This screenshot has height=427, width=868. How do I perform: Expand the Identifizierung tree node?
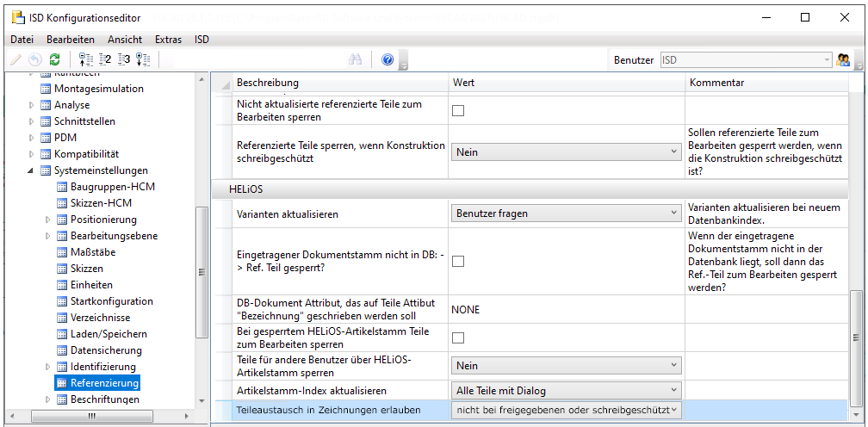coord(48,367)
